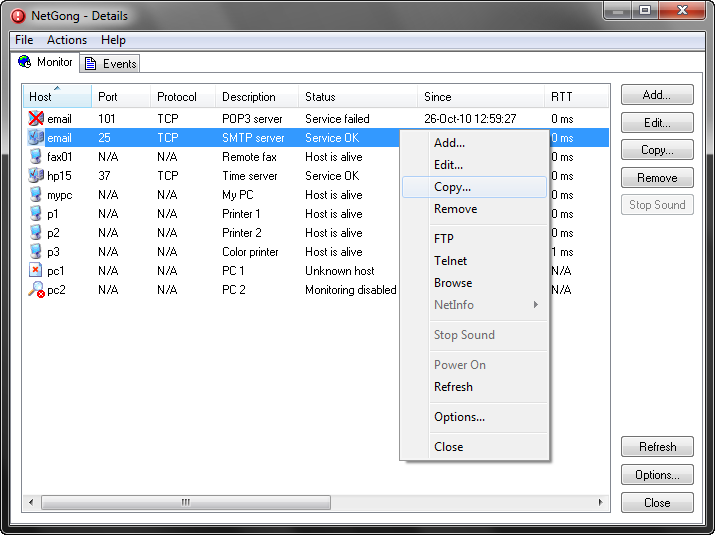
Task: Open the Actions menu
Action: [x=67, y=40]
